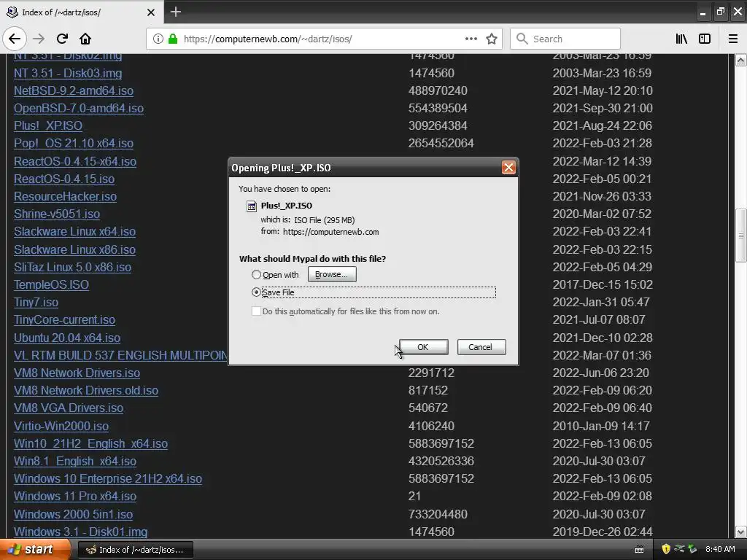Viewport: 747px width, 560px height.
Task: Open TinyCore-current.iso link
Action: coord(64,319)
